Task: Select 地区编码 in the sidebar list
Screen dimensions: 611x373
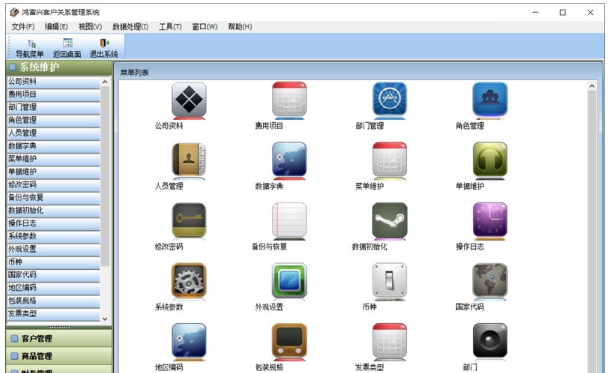Action: point(54,288)
